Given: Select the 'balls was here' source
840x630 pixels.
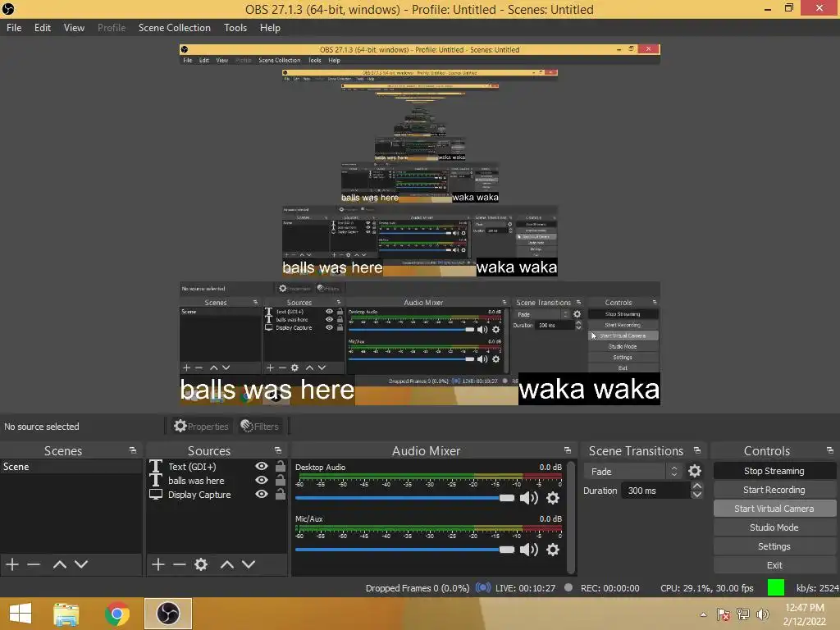Looking at the screenshot, I should [196, 481].
